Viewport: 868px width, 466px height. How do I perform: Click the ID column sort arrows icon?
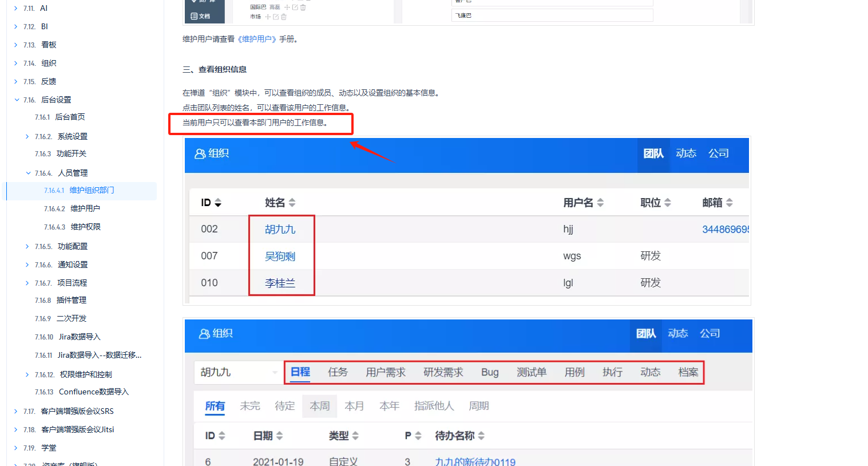(x=218, y=203)
